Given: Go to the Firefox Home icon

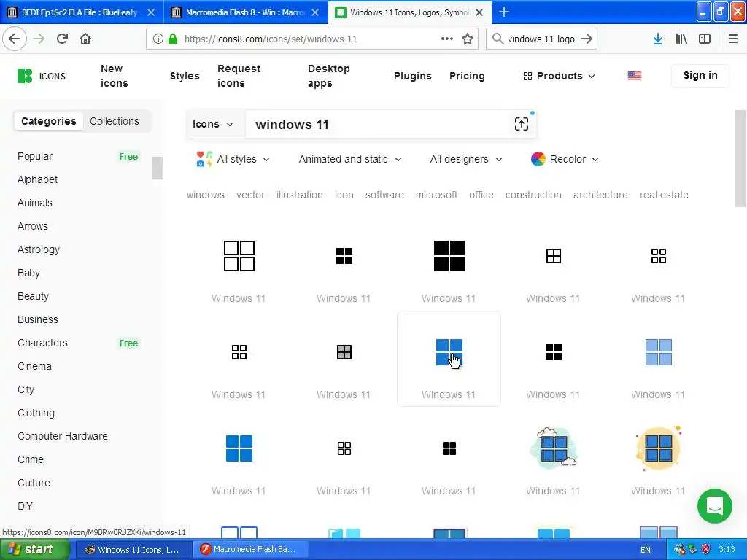Looking at the screenshot, I should (x=85, y=39).
